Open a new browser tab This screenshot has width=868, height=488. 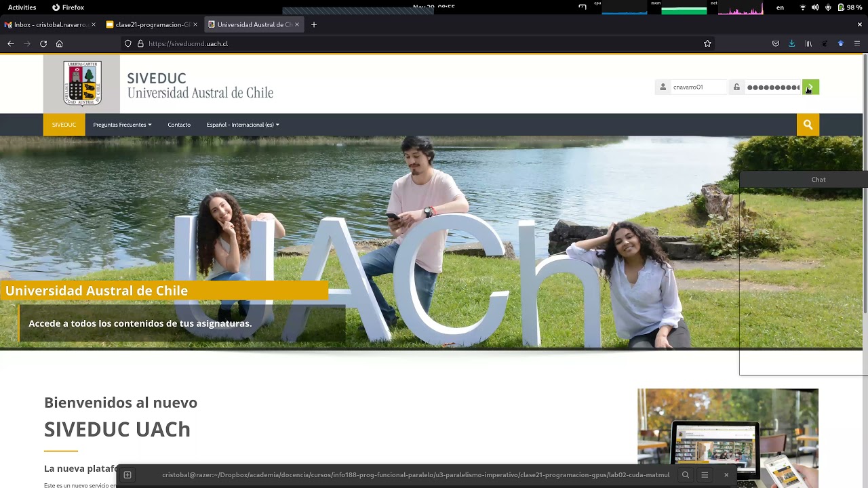click(x=314, y=24)
